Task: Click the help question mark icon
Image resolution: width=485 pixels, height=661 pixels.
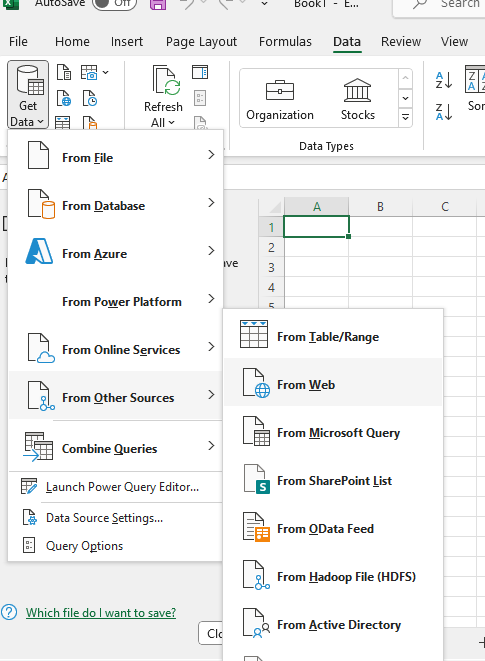Action: [x=9, y=612]
